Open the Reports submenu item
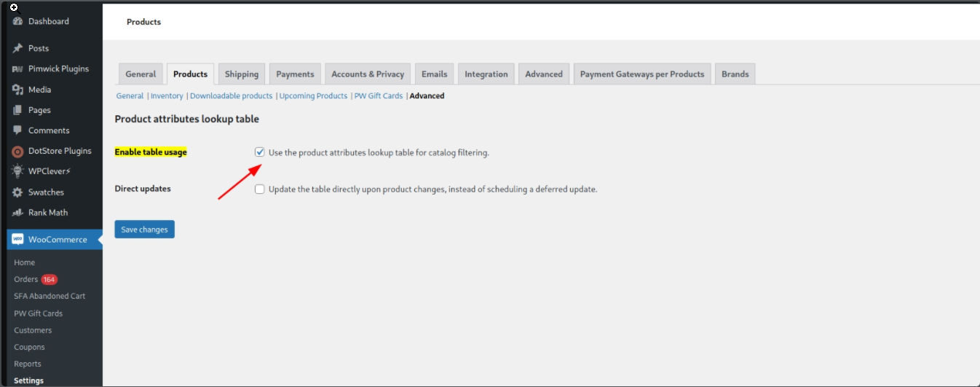Viewport: 980px width, 387px height. (x=28, y=364)
